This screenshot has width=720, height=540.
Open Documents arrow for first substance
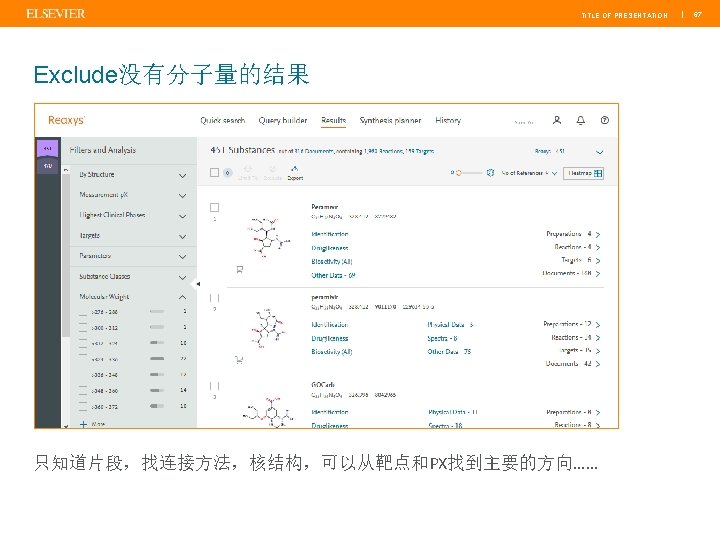pyautogui.click(x=597, y=273)
